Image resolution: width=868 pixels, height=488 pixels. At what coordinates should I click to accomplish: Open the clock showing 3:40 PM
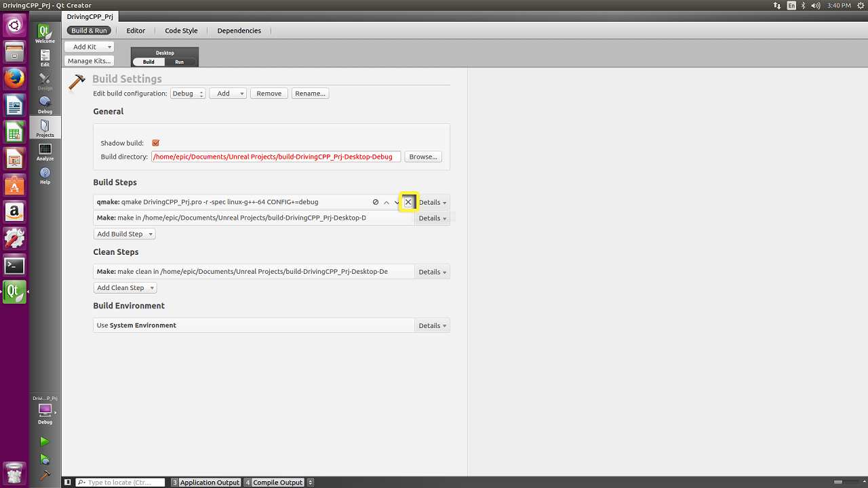[x=839, y=5]
